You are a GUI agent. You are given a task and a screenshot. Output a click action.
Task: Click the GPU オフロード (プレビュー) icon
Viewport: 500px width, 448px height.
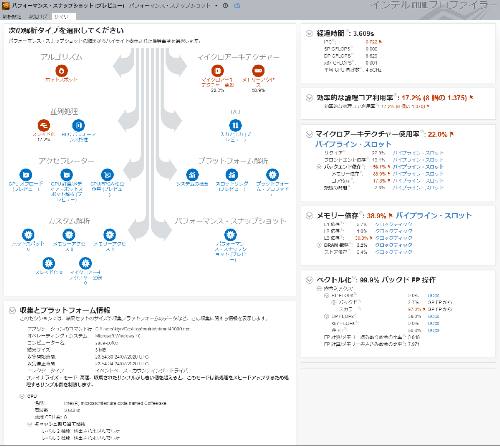pyautogui.click(x=26, y=175)
